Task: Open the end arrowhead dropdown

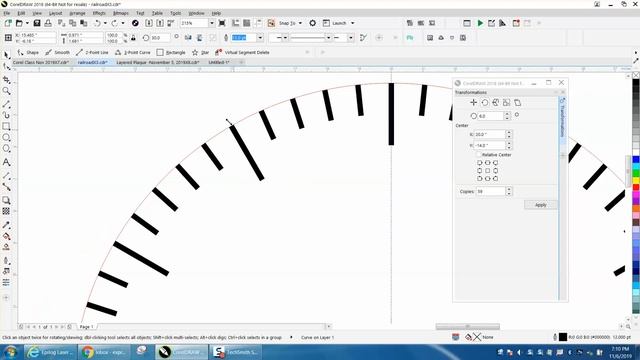Action: pyautogui.click(x=351, y=38)
